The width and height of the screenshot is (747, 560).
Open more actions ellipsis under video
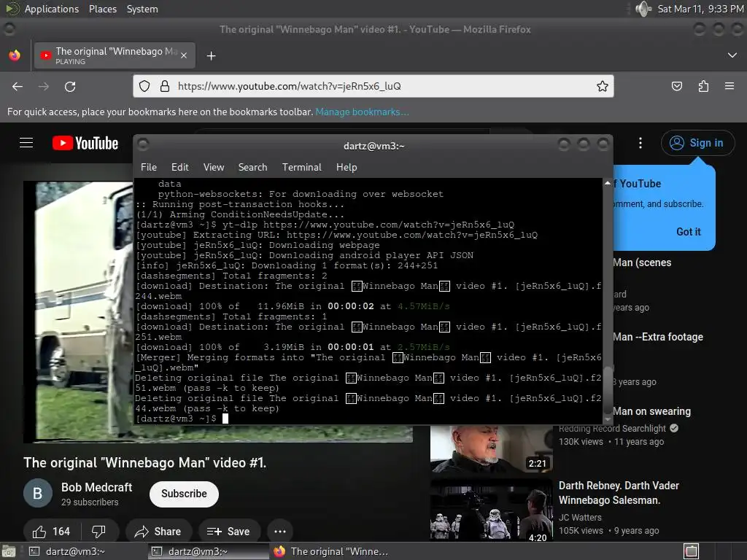(280, 532)
